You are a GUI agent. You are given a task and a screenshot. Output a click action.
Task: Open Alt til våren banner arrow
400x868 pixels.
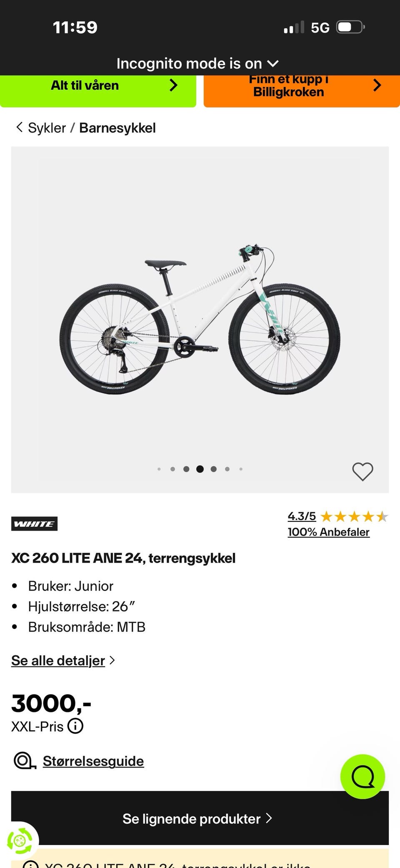point(173,86)
